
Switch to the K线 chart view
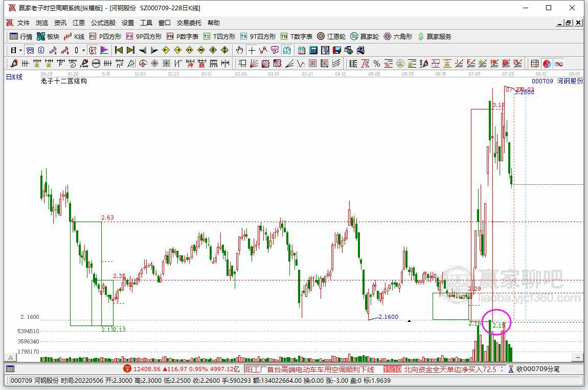[x=74, y=36]
